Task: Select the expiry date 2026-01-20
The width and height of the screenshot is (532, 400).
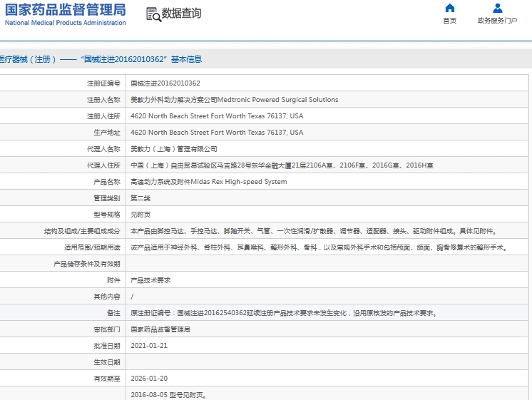Action: (149, 379)
